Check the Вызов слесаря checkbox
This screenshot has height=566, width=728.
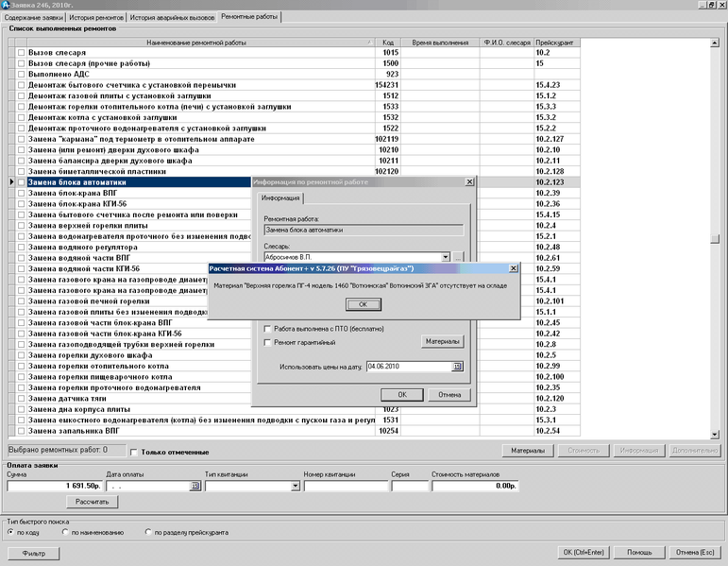pos(22,53)
